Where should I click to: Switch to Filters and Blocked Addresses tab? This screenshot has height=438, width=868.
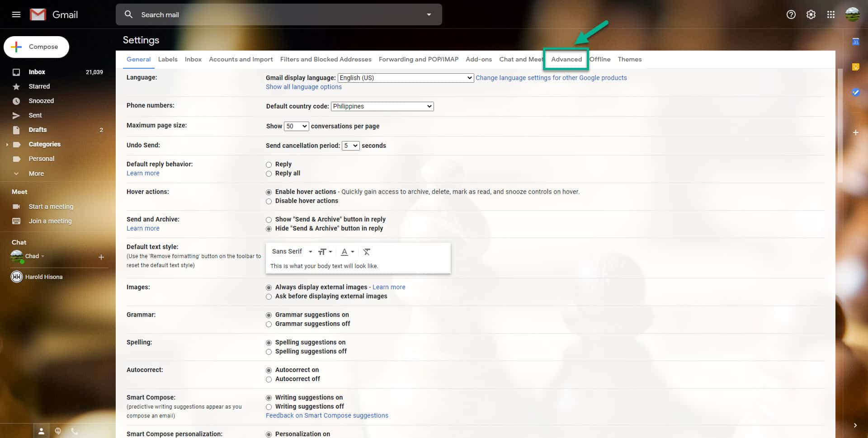pos(326,59)
